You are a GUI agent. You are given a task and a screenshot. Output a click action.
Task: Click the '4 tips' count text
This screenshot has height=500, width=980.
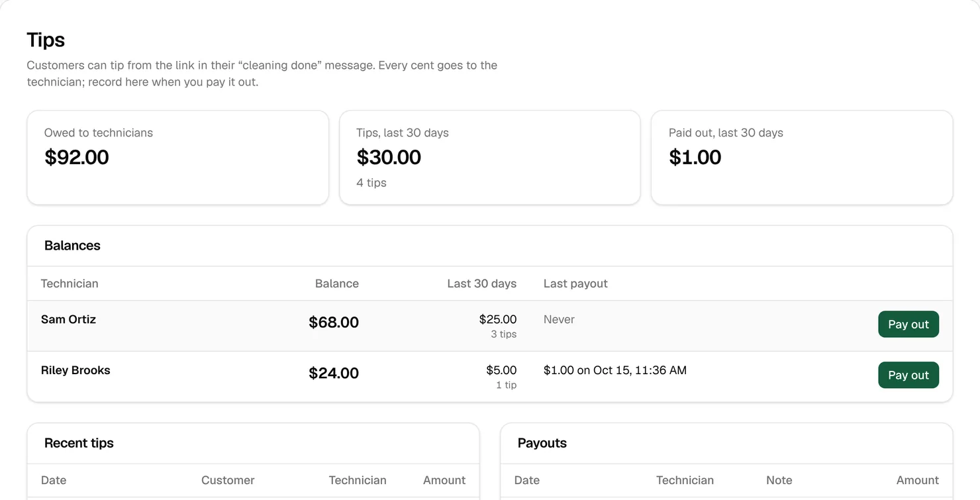pyautogui.click(x=371, y=183)
